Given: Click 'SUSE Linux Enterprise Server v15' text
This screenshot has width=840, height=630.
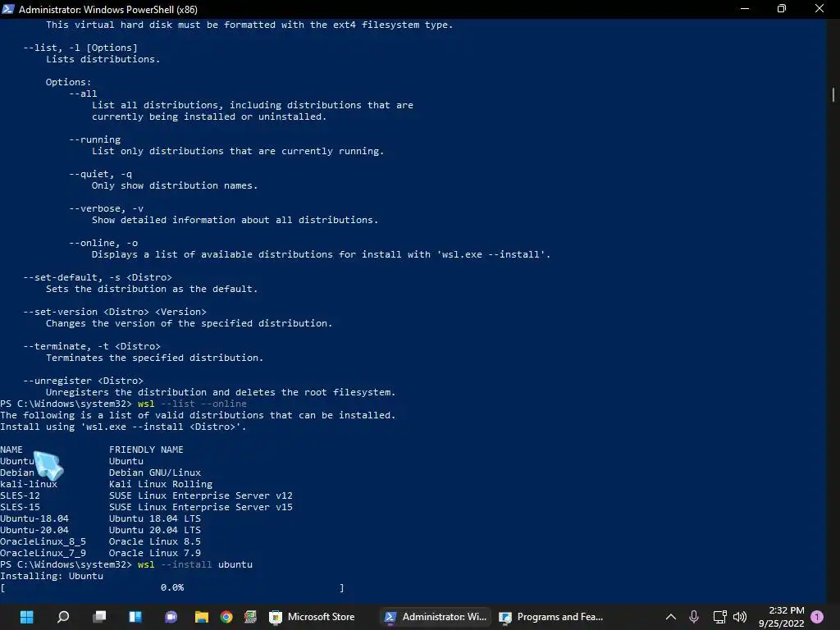Looking at the screenshot, I should click(201, 507).
